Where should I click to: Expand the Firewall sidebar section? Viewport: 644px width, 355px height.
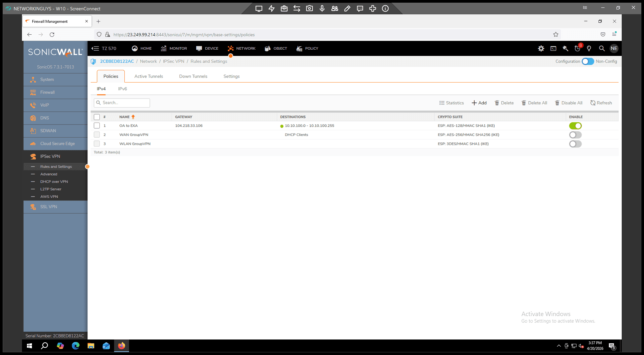tap(56, 92)
